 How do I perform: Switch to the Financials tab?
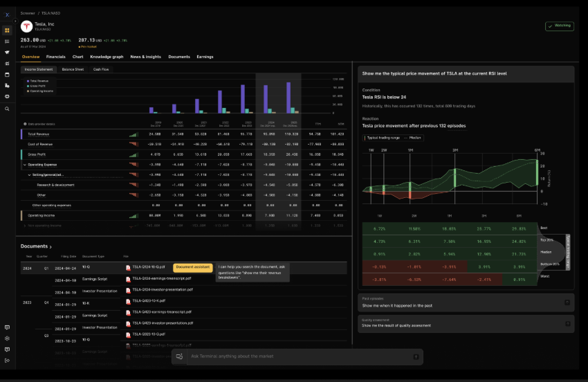pyautogui.click(x=55, y=57)
